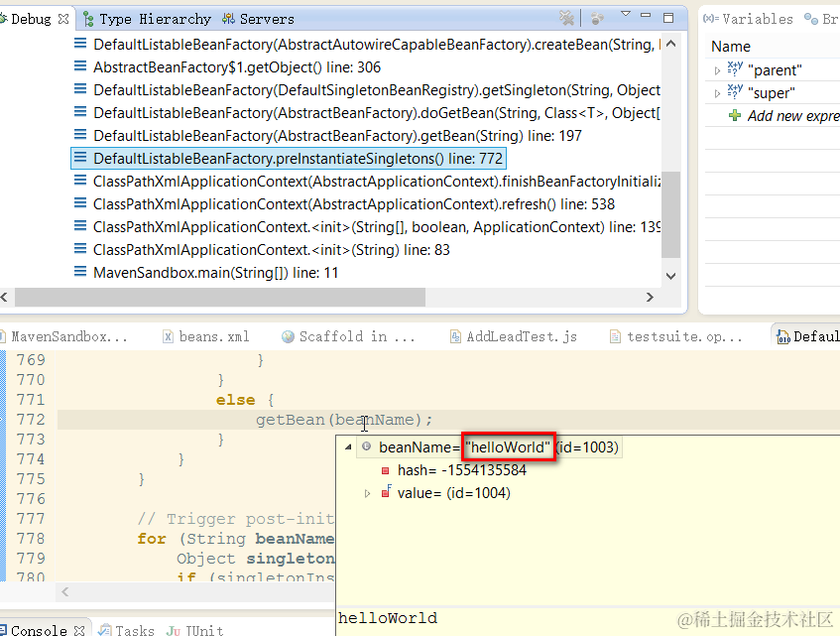Open the Debug view menu triangle
Image resolution: width=840 pixels, height=636 pixels.
(x=625, y=15)
